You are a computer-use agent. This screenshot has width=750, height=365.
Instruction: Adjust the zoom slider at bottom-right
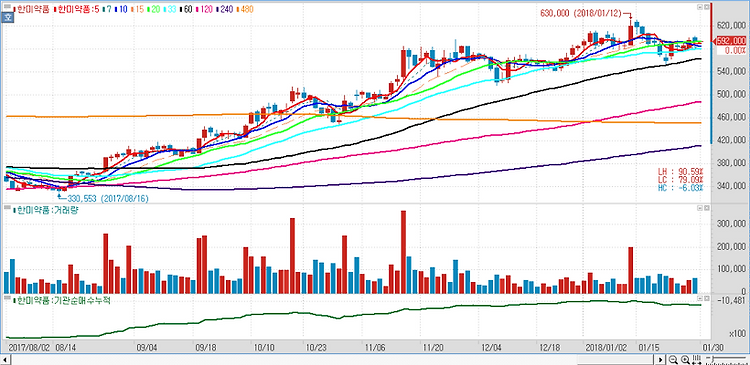(725, 359)
